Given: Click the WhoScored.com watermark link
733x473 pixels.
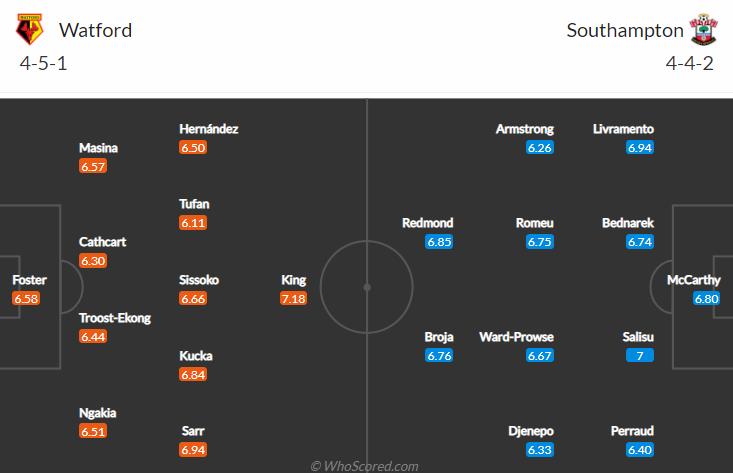Looking at the screenshot, I should coord(365,466).
